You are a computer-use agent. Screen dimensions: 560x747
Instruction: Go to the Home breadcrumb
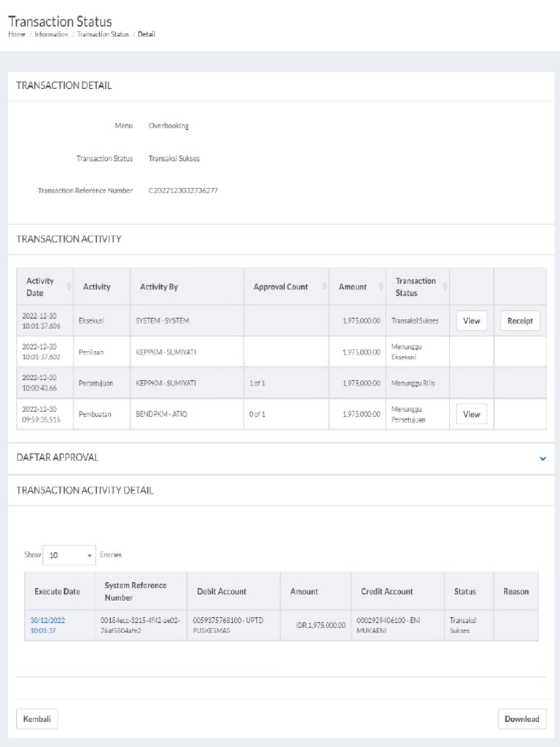click(17, 34)
